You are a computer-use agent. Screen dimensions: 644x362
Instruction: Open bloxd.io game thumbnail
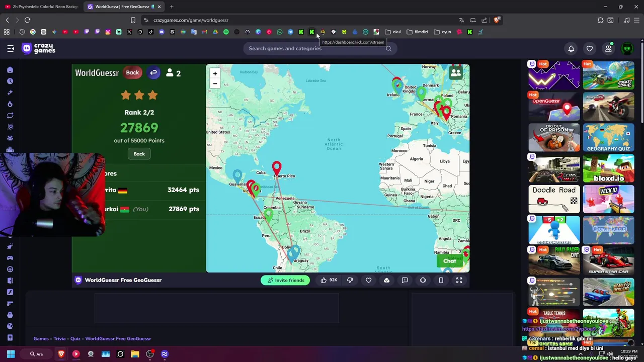pyautogui.click(x=608, y=168)
